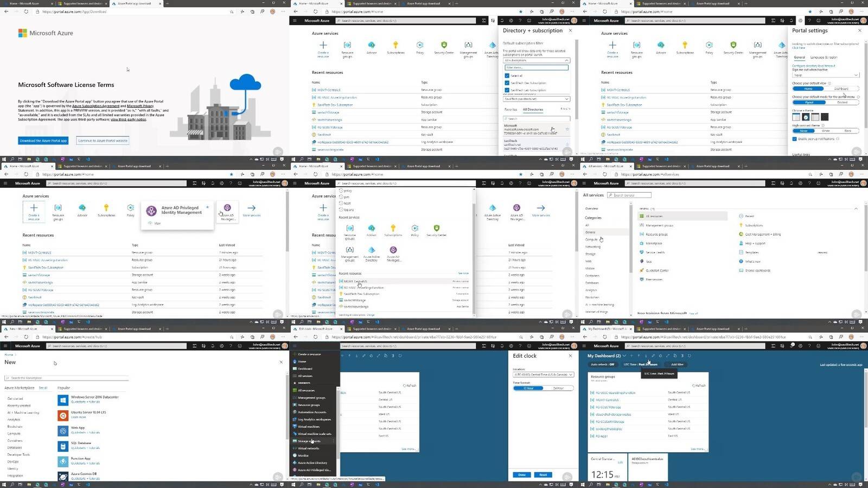Choose the light gray theme swatch
This screenshot has width=868, height=488.
click(x=815, y=117)
